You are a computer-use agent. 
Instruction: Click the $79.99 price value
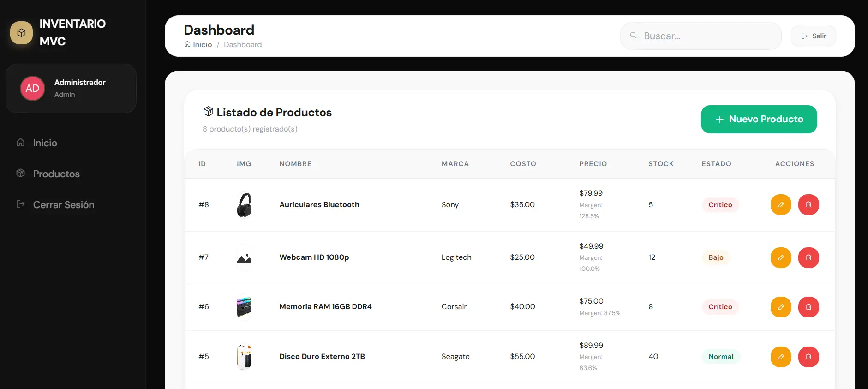[x=591, y=193]
